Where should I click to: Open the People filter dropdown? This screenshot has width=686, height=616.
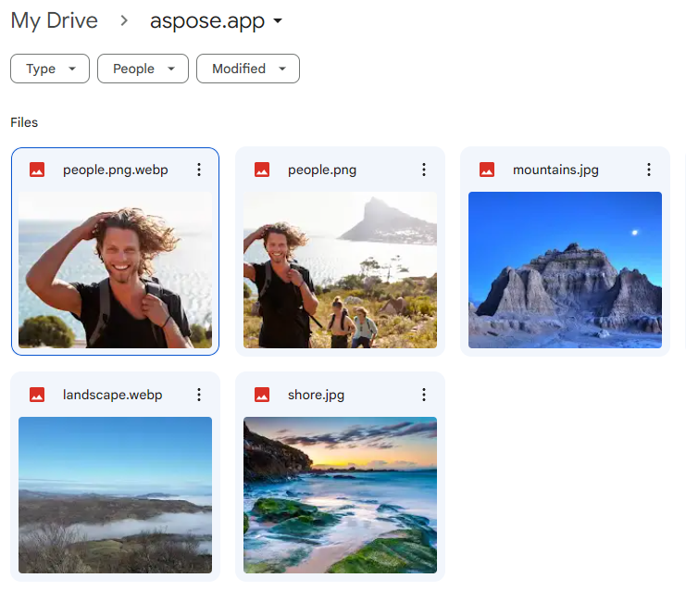point(143,69)
